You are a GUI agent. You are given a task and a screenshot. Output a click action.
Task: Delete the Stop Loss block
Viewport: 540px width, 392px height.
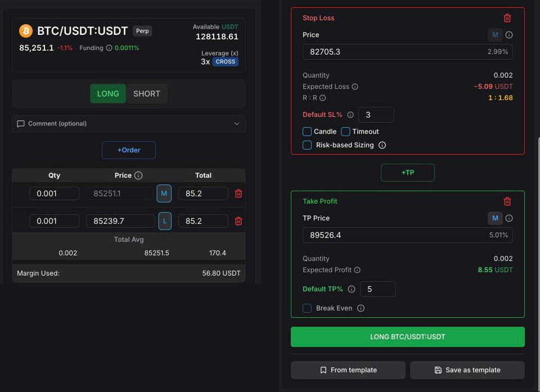[x=507, y=18]
